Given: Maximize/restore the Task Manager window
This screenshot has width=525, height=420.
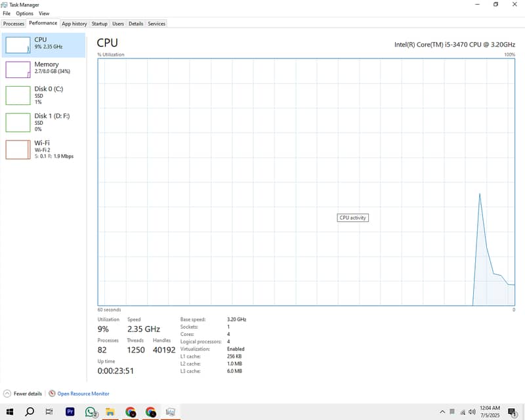Looking at the screenshot, I should point(496,5).
